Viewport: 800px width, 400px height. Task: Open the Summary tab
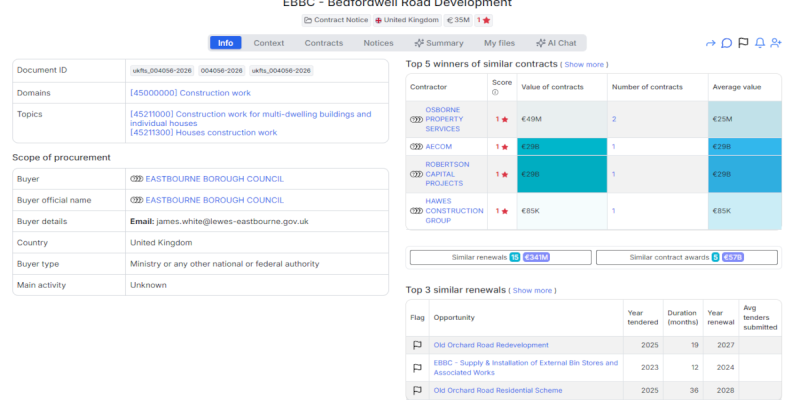click(x=439, y=43)
